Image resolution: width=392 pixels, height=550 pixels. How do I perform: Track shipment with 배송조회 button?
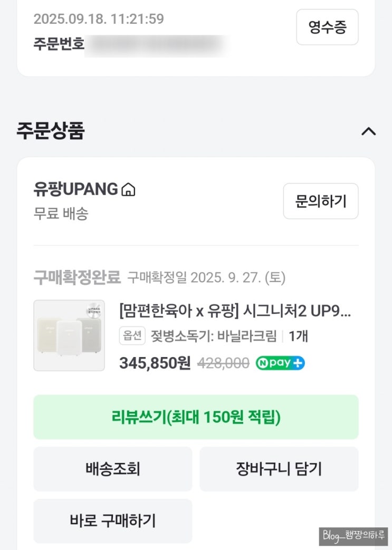tap(113, 469)
